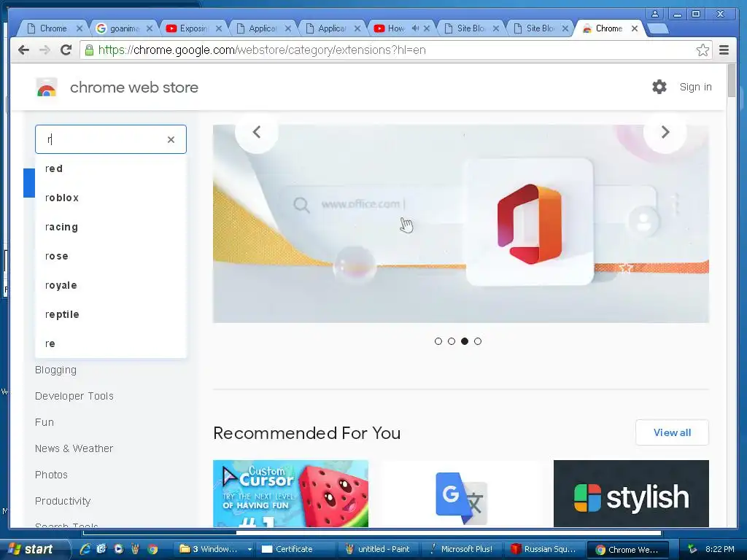
Task: Open the Photos category
Action: click(51, 475)
